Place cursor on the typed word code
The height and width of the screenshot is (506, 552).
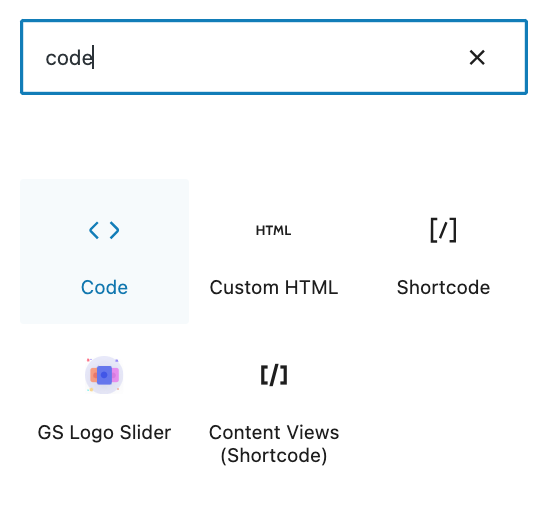tap(69, 58)
